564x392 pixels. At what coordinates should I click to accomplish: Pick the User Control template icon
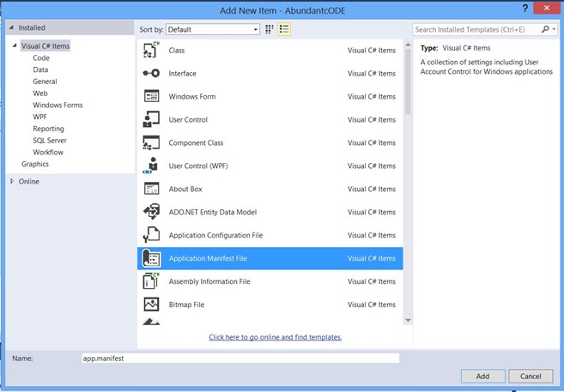151,119
